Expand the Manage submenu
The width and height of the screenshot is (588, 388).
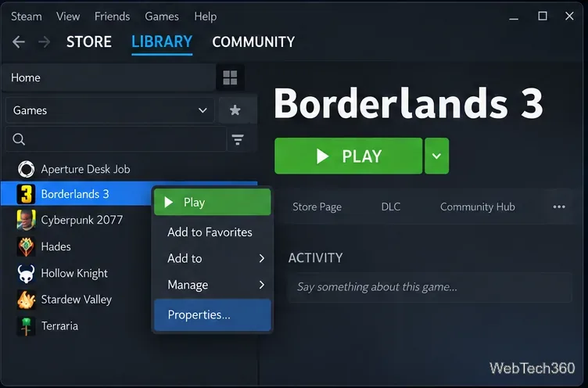pos(213,285)
